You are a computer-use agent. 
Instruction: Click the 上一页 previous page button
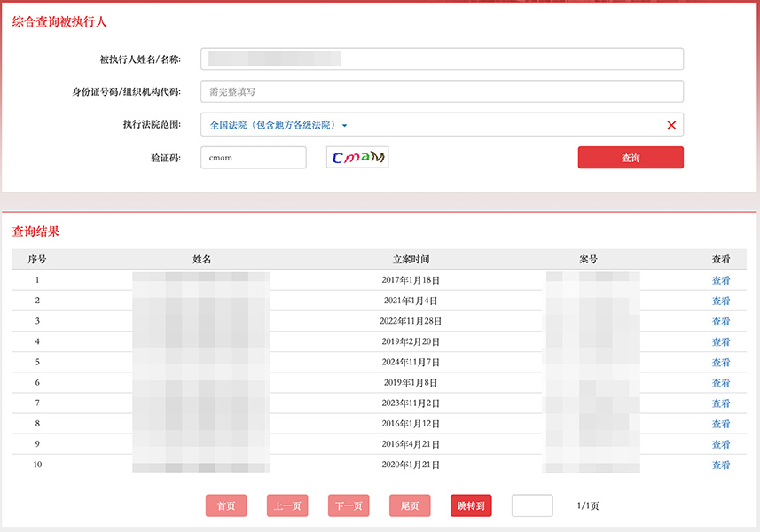287,505
